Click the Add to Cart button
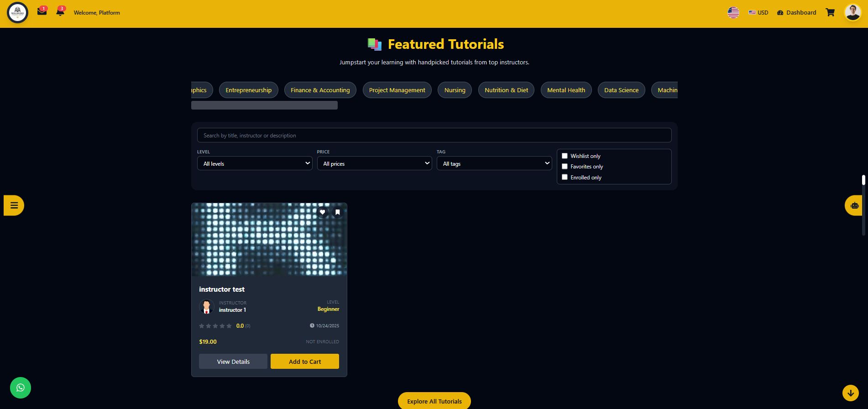Screen dimensions: 868x409 [x=305, y=362]
